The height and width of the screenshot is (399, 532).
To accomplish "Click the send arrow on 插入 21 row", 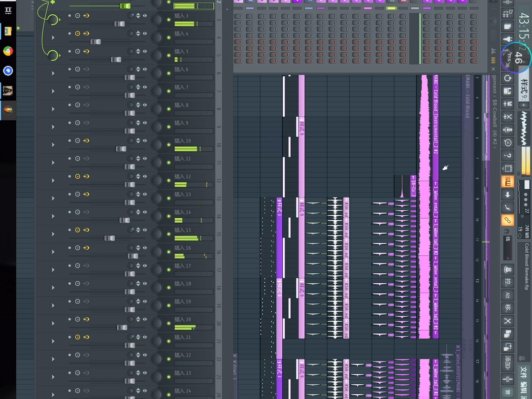I will 53,341.
